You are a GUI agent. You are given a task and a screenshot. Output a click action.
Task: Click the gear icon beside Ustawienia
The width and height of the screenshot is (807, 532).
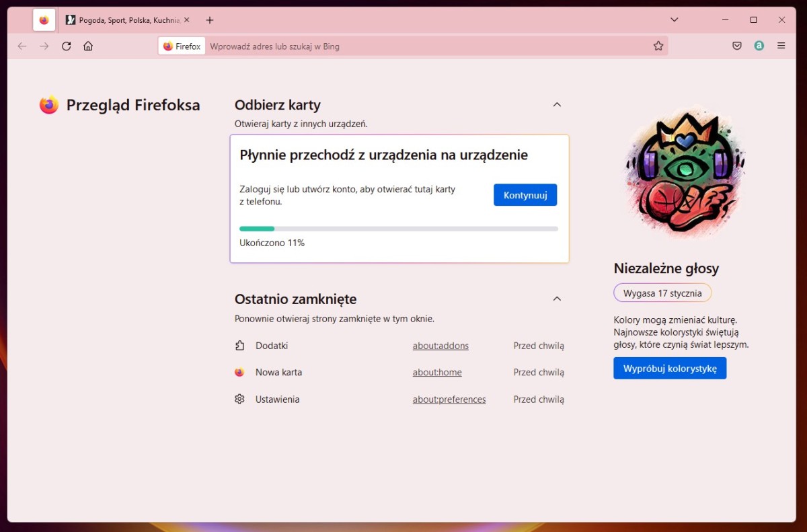coord(239,399)
